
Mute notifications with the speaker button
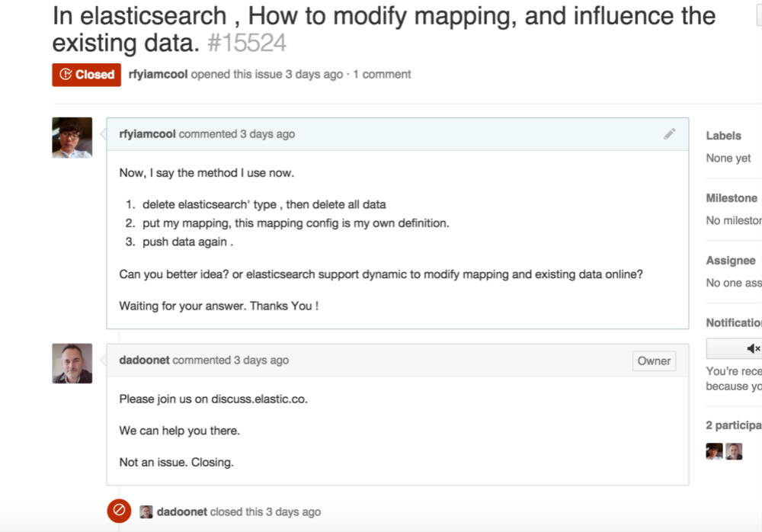(x=752, y=348)
